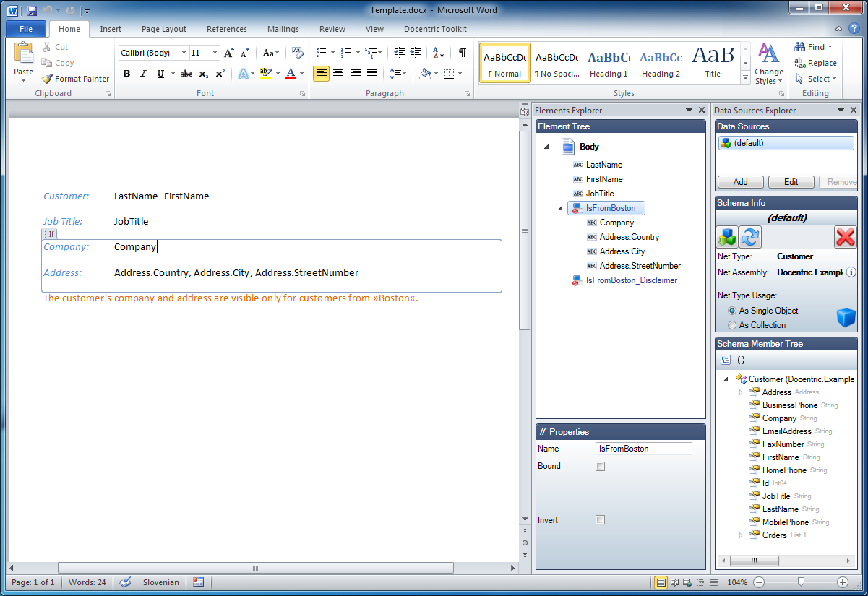868x596 pixels.
Task: Apply the Heading 1 style
Action: point(608,64)
